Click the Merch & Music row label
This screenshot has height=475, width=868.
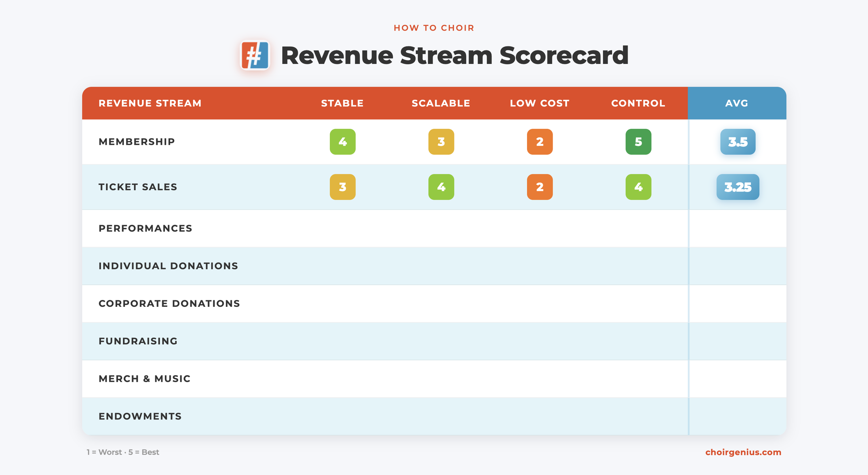[x=144, y=378]
